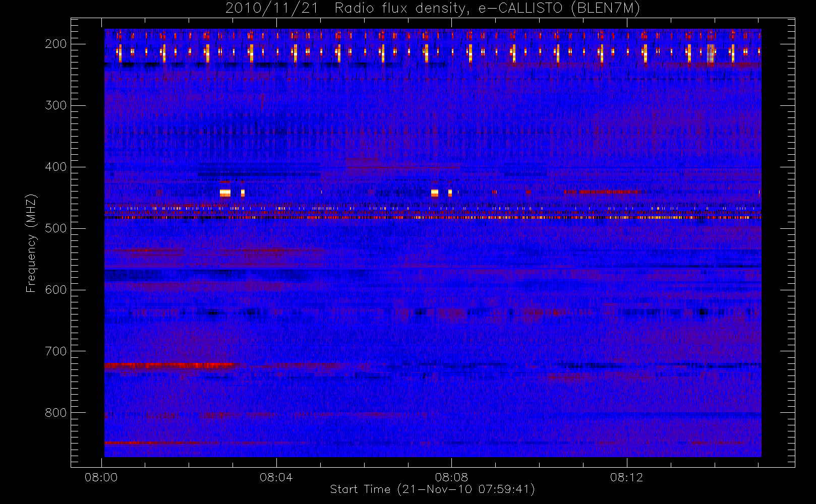Click the 08:04 time tick label
Viewport: 816px width, 504px height.
click(x=276, y=477)
